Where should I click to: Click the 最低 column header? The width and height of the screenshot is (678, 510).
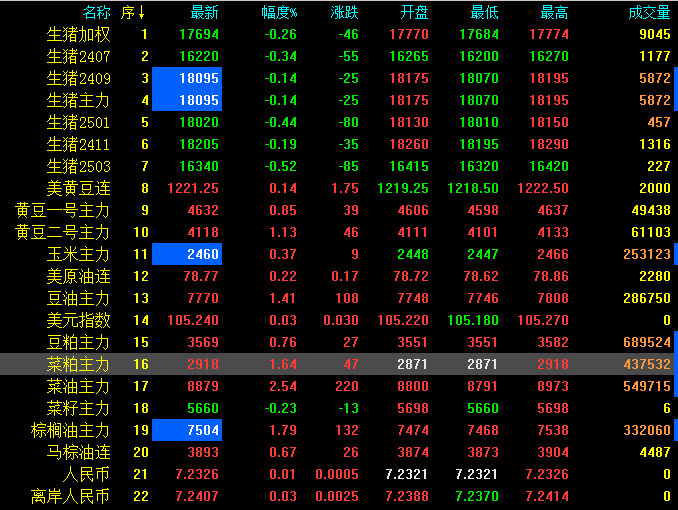484,13
